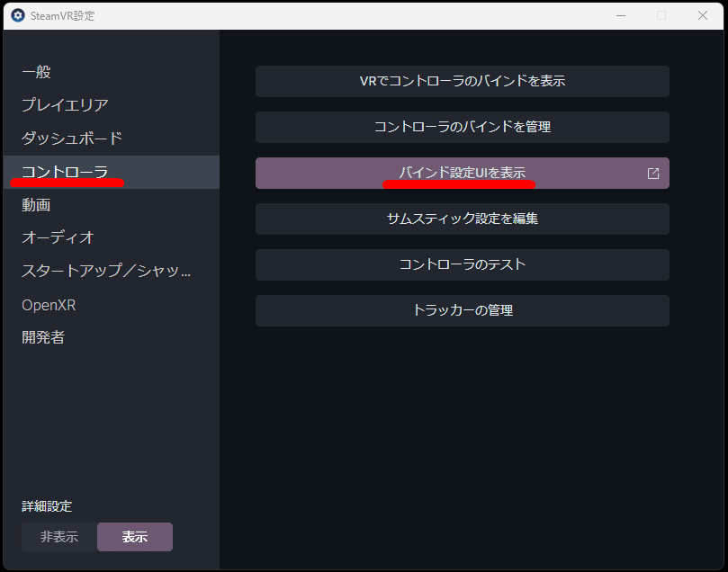The image size is (728, 572).
Task: Minimize the SteamVR settings window
Action: [620, 15]
